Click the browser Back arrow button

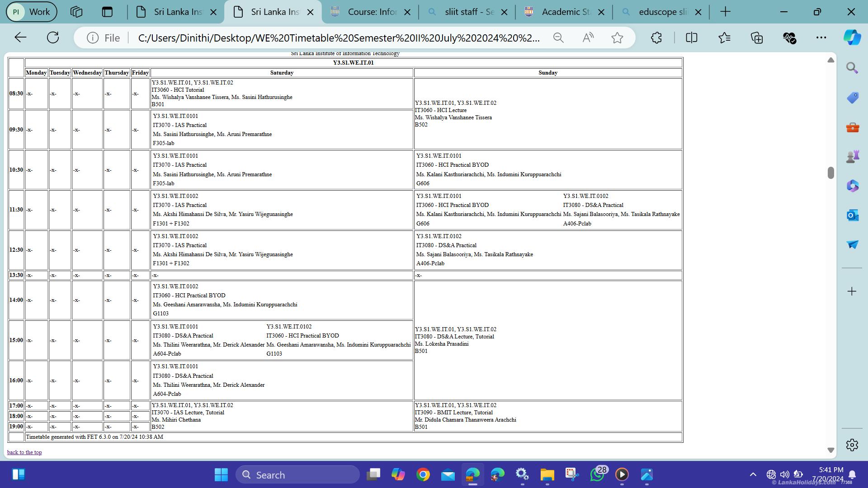tap(21, 38)
